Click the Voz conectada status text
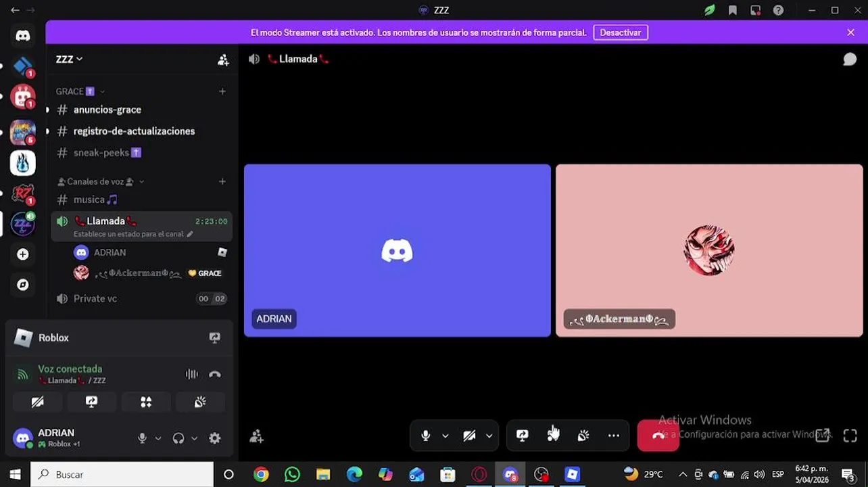 70,369
